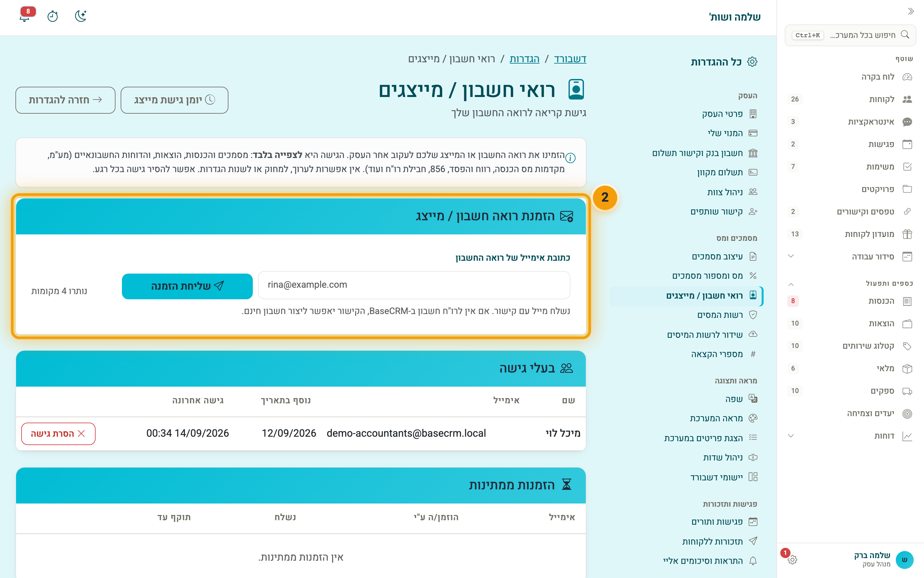Click the הוצאות icon in sidebar
Screen dimensions: 924x578
[x=907, y=324]
